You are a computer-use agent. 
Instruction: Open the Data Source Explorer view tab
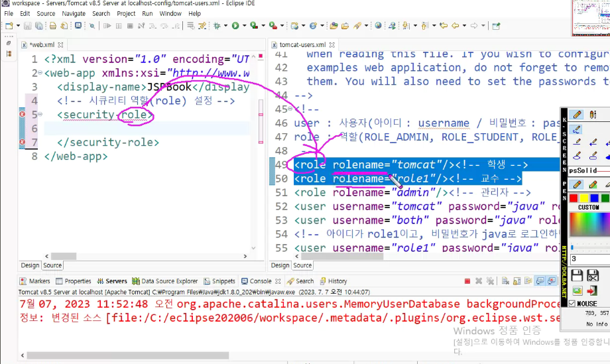pyautogui.click(x=165, y=281)
